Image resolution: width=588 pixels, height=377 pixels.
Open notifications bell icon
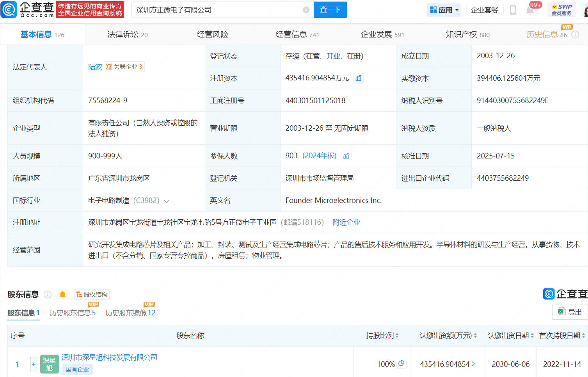(530, 11)
